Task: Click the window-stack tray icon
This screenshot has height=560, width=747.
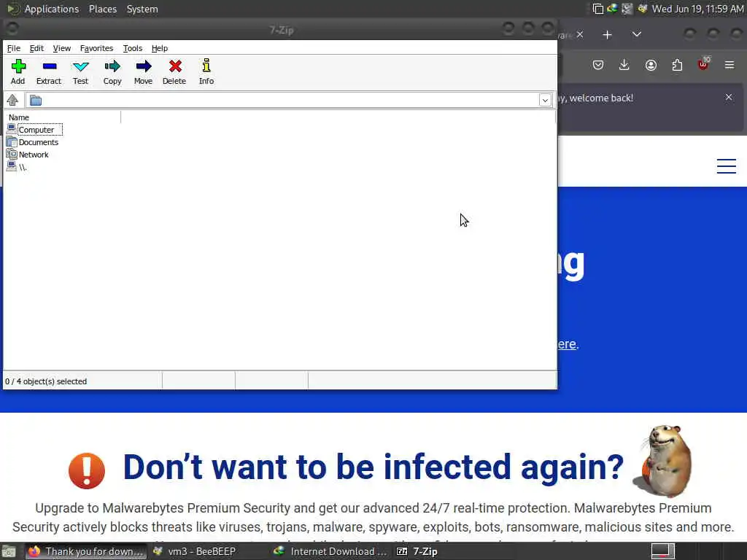Action: coord(597,9)
